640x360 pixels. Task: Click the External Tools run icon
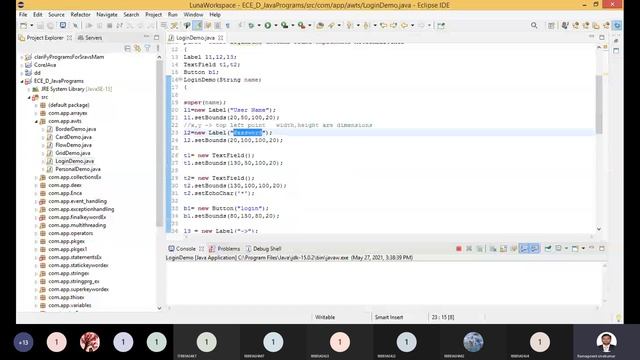[301, 25]
